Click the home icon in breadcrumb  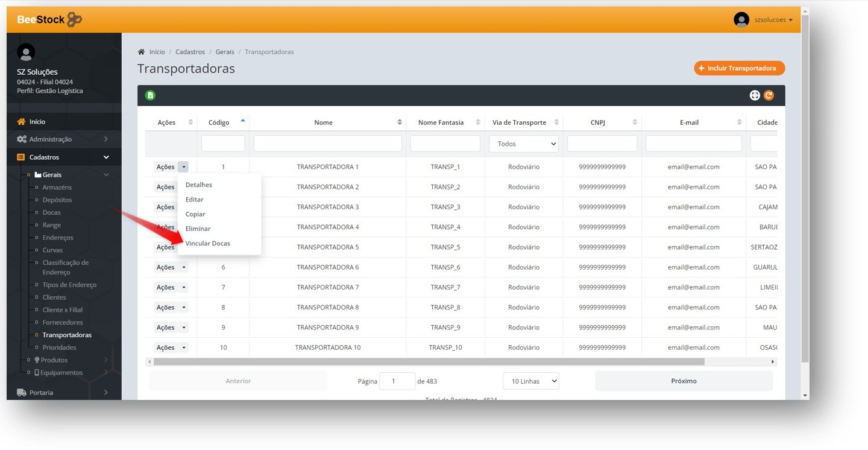click(141, 52)
